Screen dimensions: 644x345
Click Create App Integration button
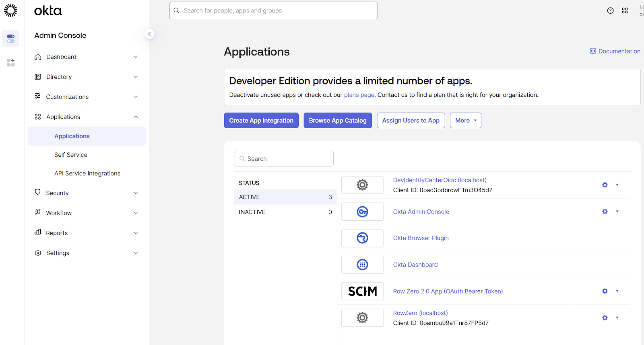point(261,121)
